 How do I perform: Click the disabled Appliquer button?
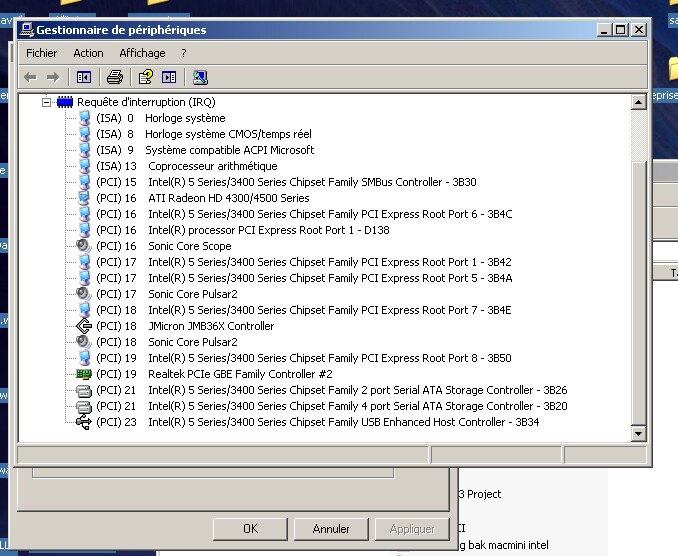click(412, 529)
